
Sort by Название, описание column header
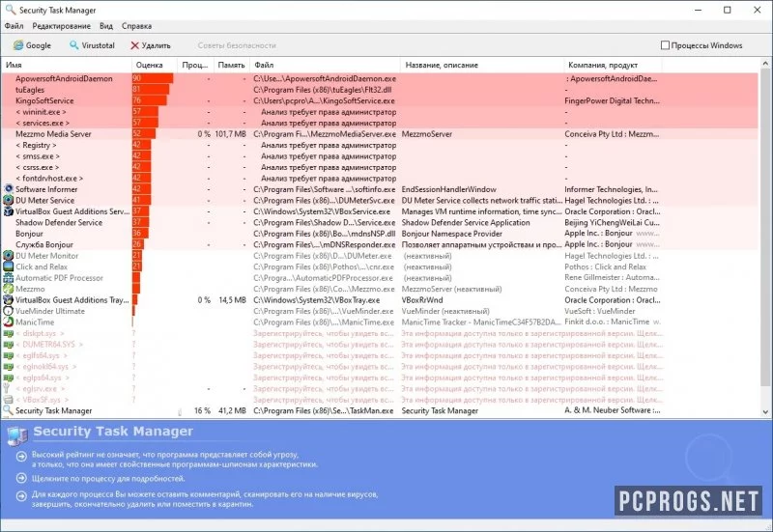click(481, 65)
